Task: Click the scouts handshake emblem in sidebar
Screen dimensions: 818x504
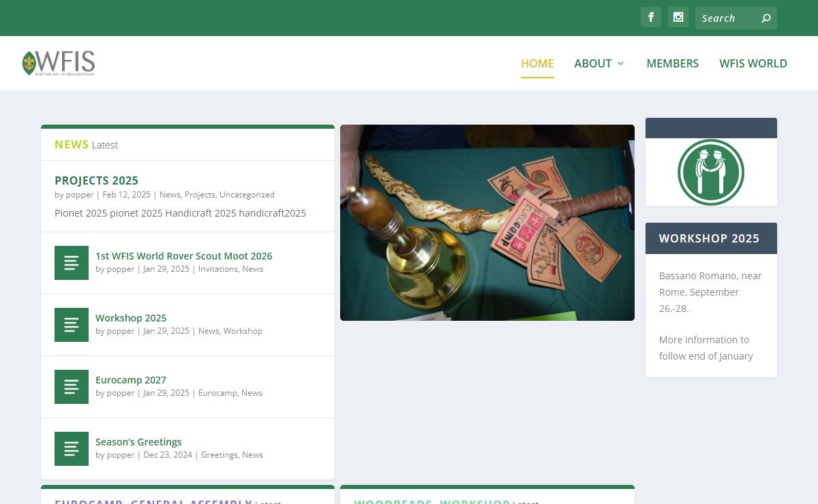Action: (x=711, y=172)
